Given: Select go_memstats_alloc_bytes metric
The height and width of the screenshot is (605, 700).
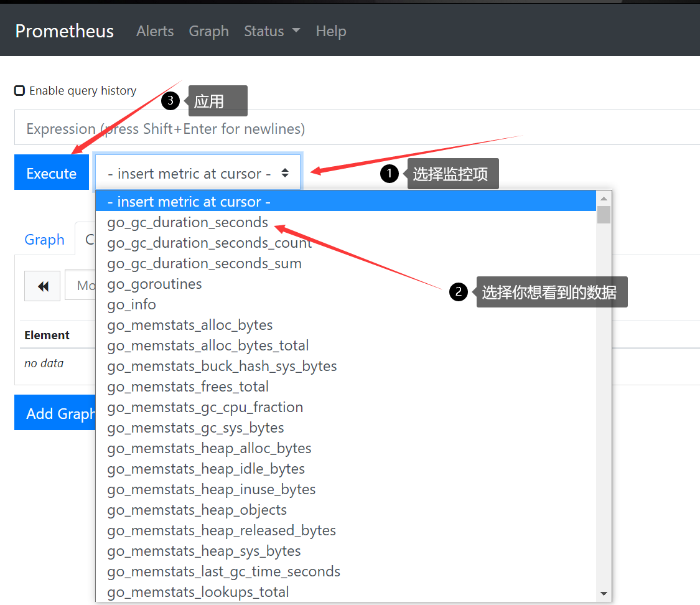Looking at the screenshot, I should (346, 325).
